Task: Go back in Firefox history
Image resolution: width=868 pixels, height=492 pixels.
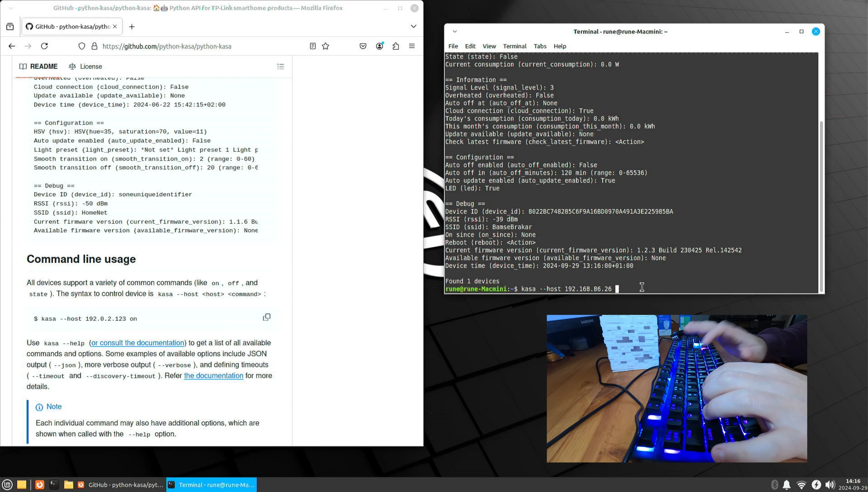Action: (x=12, y=46)
